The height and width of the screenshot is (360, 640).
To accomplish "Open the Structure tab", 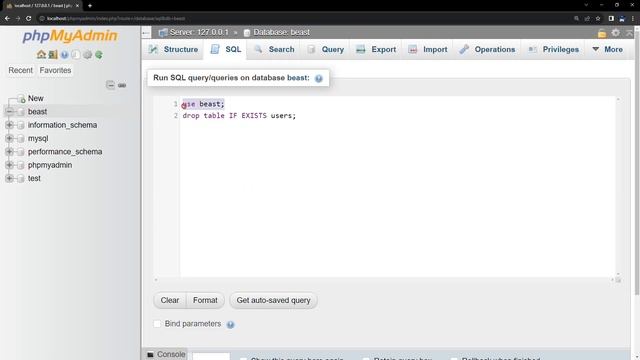I will [x=173, y=49].
